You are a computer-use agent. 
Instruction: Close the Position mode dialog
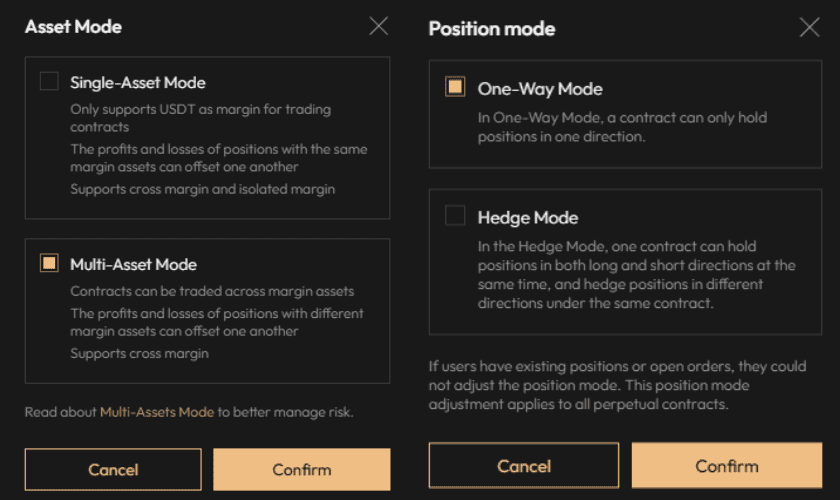coord(809,28)
